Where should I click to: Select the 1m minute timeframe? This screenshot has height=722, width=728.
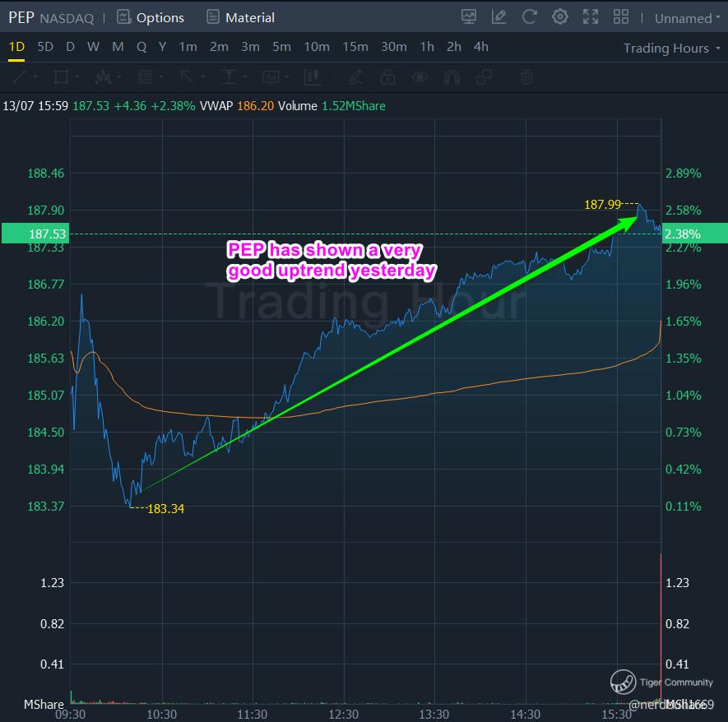[188, 47]
